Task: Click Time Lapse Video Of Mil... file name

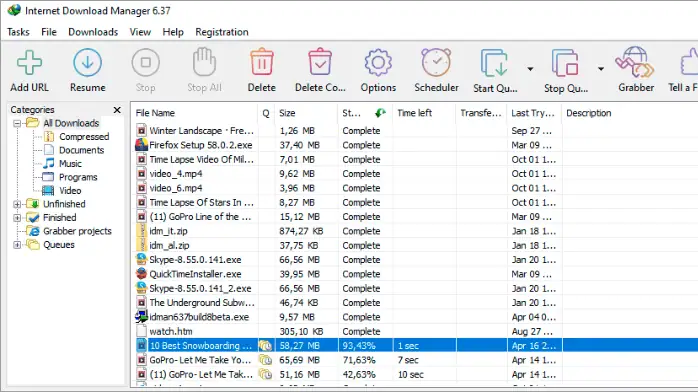Action: (202, 159)
